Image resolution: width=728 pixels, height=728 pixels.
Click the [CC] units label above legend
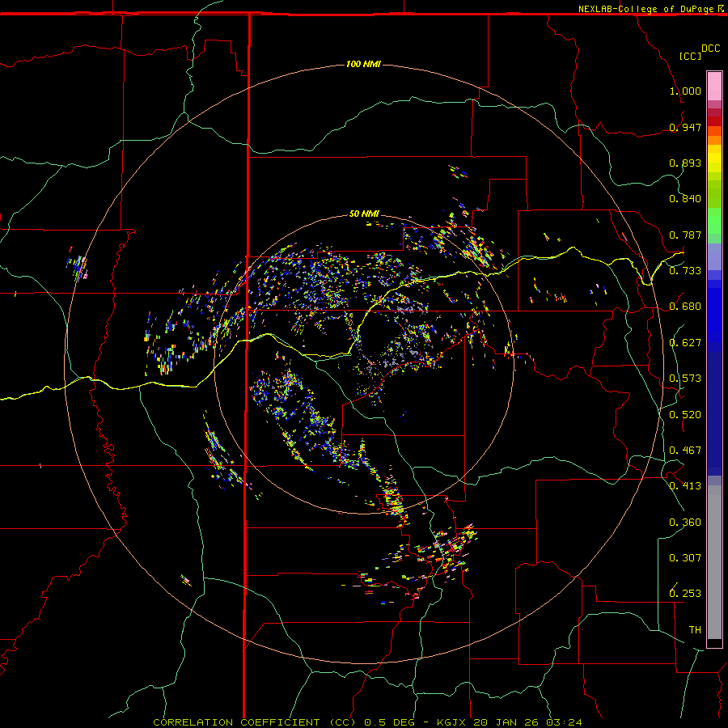point(690,56)
